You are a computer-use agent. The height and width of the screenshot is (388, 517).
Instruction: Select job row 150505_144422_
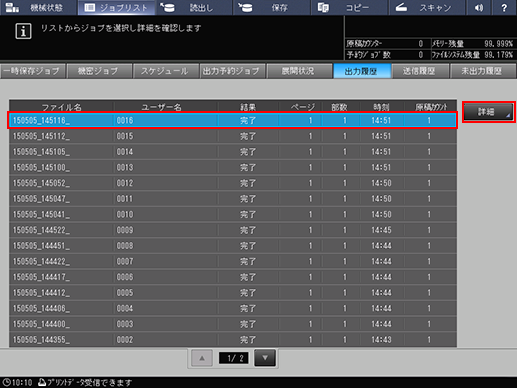point(233,261)
